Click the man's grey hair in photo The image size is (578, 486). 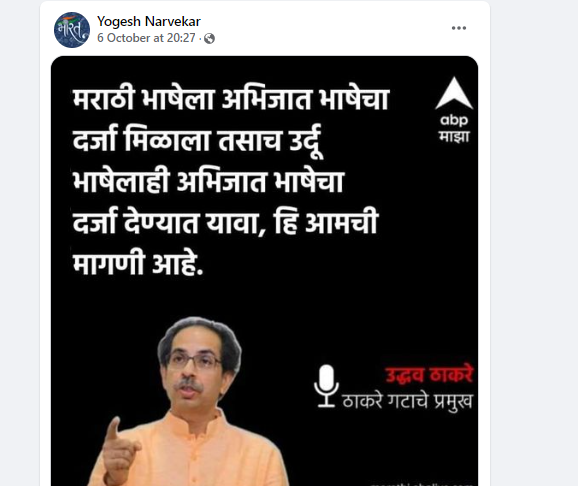(199, 330)
